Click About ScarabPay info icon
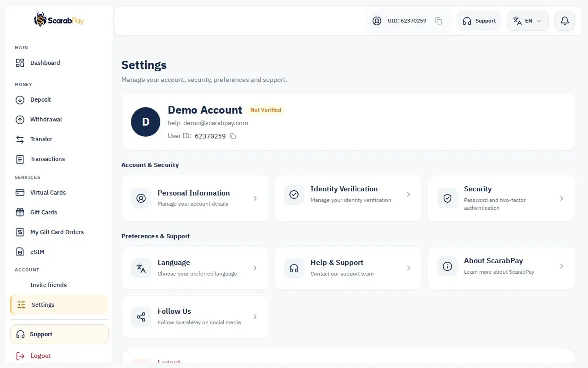The width and height of the screenshot is (588, 368). point(447,266)
